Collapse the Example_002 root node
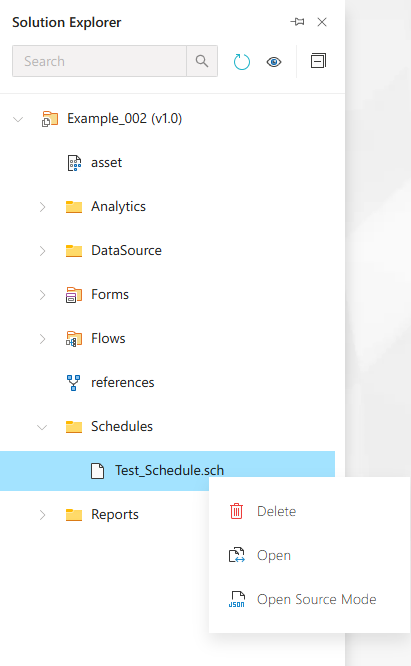Screen dimensions: 411x666 tap(18, 119)
